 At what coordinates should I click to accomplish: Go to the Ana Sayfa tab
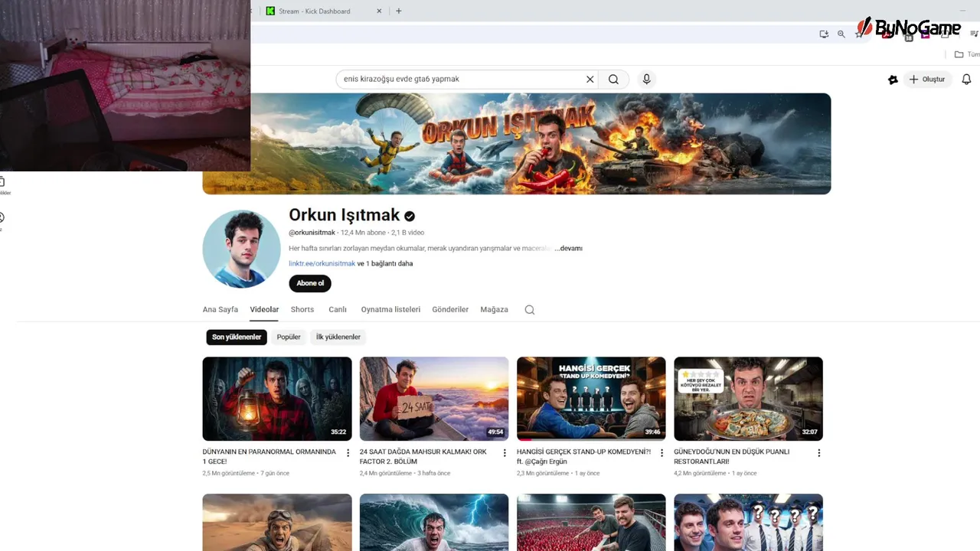(x=220, y=309)
